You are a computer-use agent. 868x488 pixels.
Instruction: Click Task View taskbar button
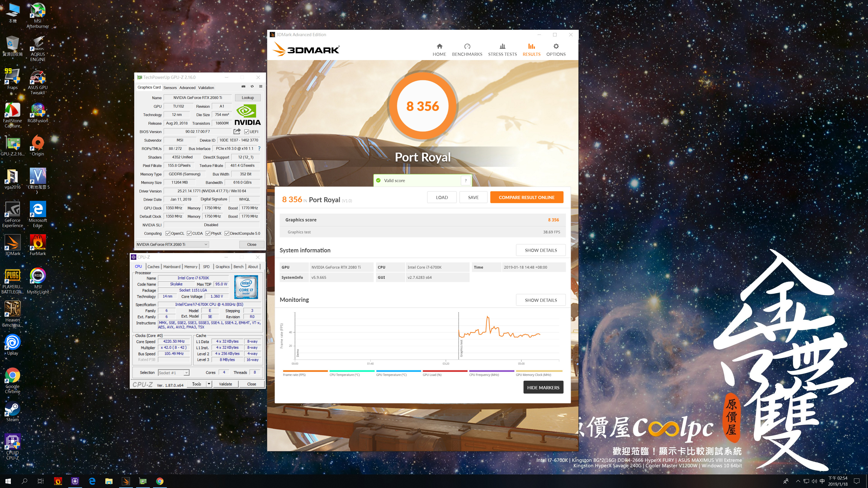[x=40, y=481]
